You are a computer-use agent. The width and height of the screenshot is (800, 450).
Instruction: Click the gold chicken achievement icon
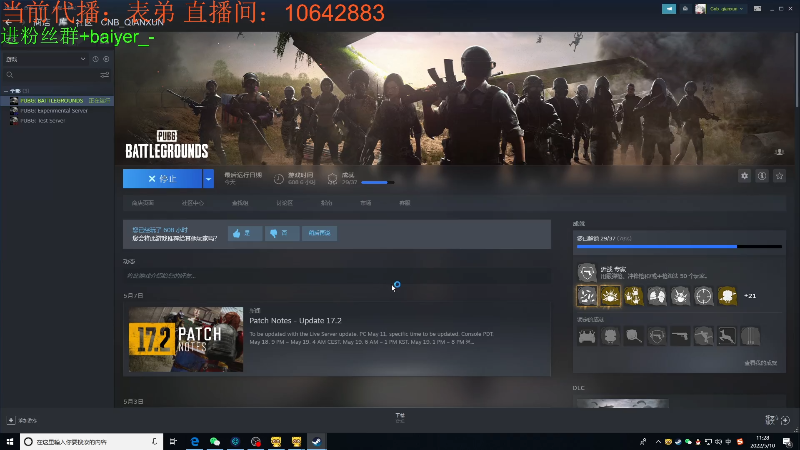727,296
